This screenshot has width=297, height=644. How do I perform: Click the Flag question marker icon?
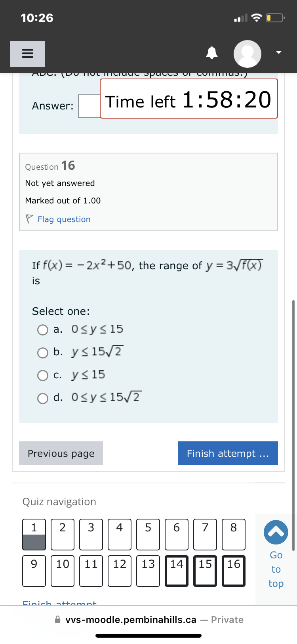point(29,218)
